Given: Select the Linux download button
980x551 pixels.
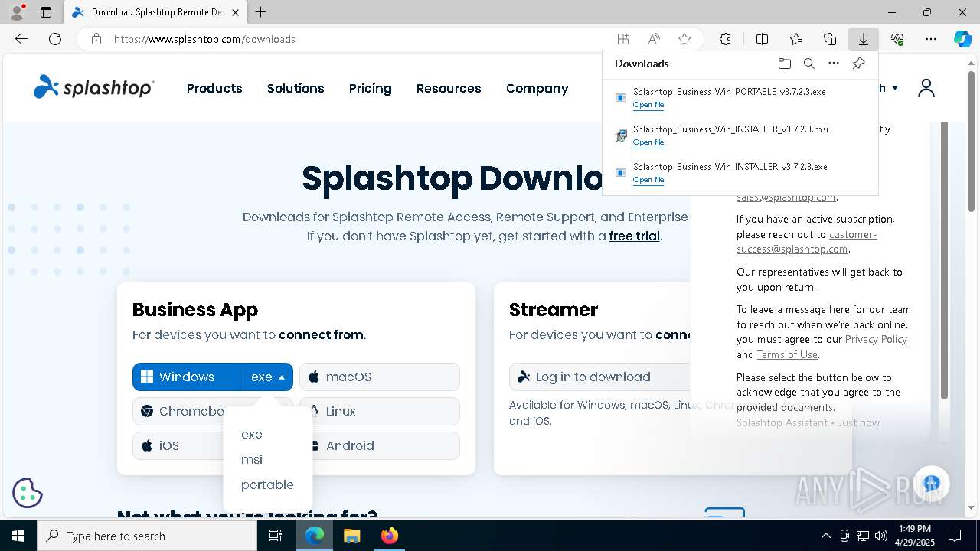Looking at the screenshot, I should pyautogui.click(x=380, y=411).
